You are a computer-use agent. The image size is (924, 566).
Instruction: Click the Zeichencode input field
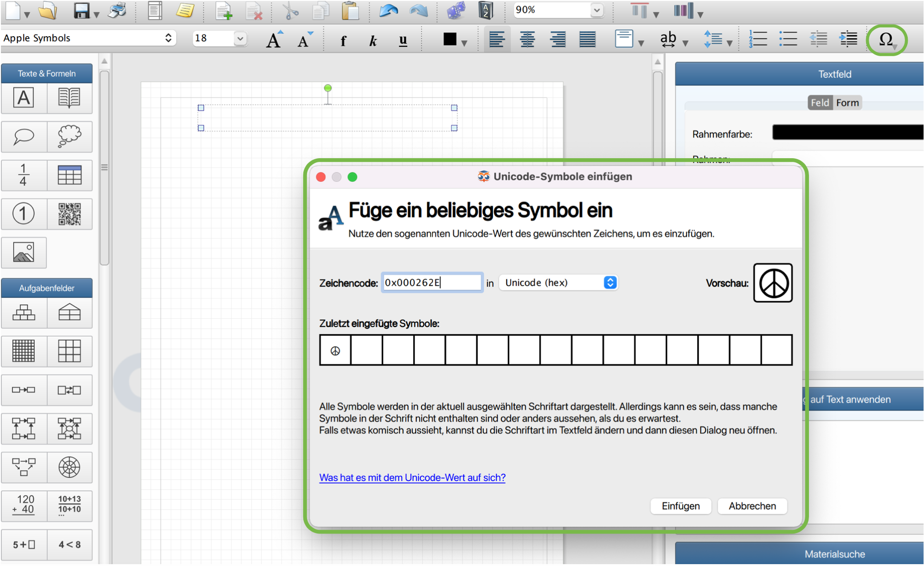point(431,283)
